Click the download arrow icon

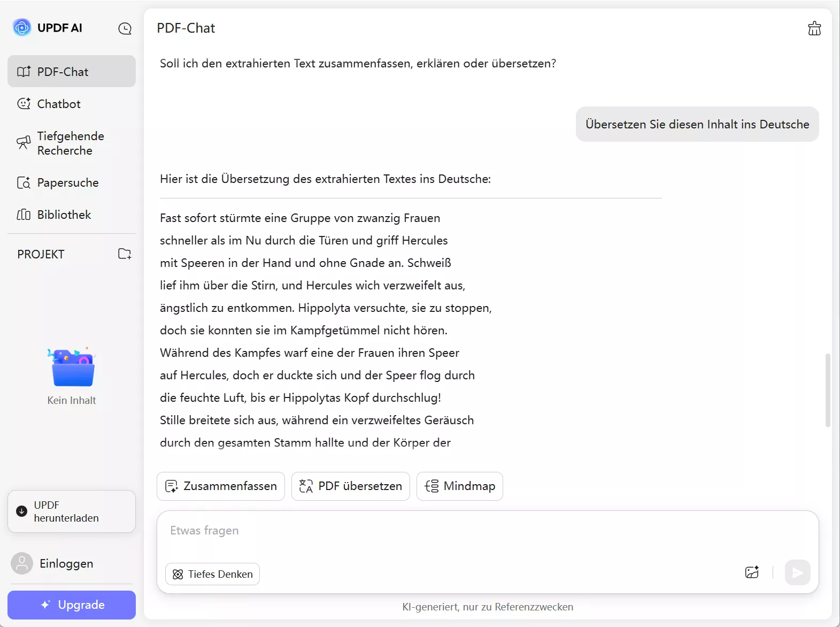coord(22,511)
